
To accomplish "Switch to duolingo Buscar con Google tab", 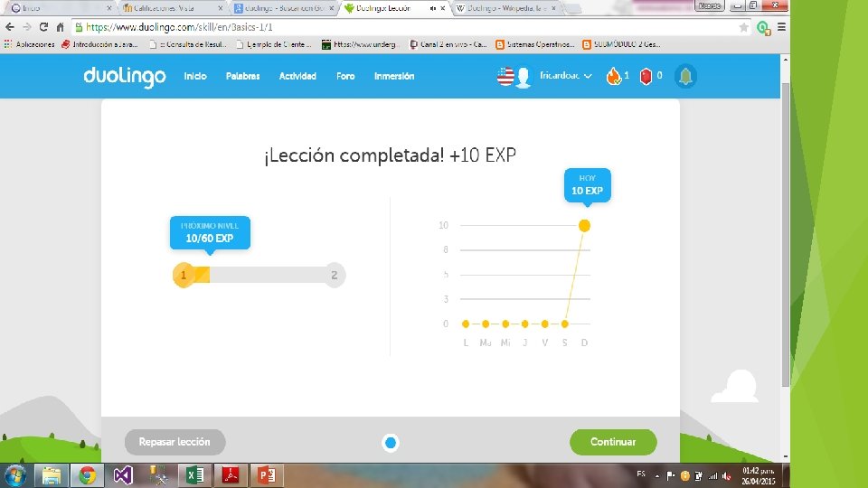I will click(283, 8).
